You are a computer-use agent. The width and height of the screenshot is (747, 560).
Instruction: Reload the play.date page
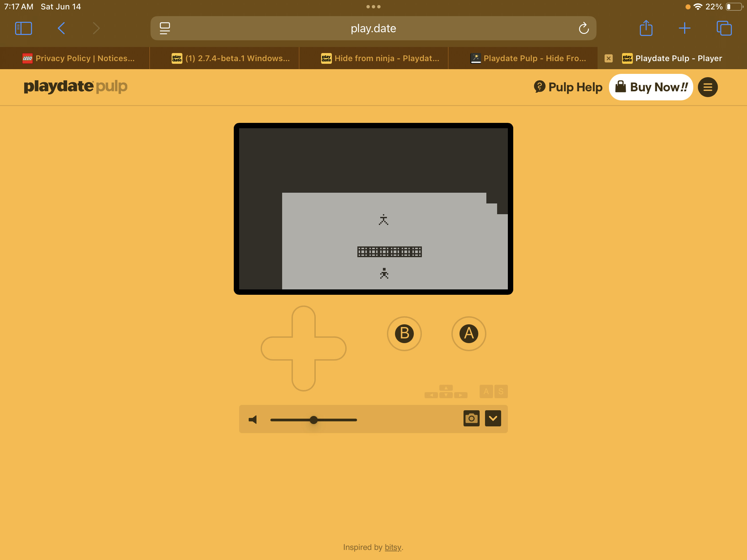click(x=583, y=28)
